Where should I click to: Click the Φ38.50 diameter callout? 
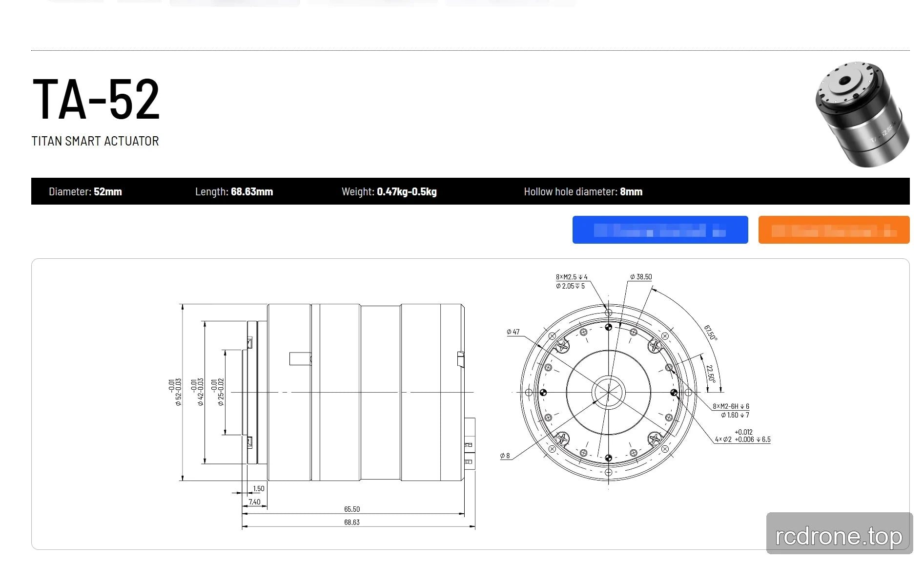pyautogui.click(x=641, y=277)
